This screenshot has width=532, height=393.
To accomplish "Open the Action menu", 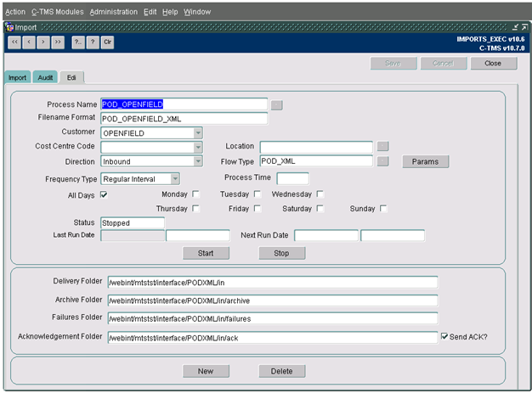I will click(15, 12).
